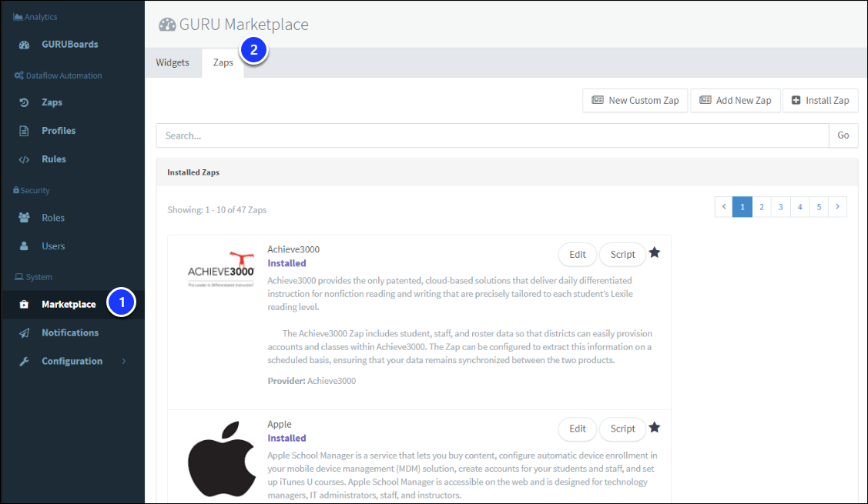868x504 pixels.
Task: Click the Install Zap button
Action: (820, 100)
